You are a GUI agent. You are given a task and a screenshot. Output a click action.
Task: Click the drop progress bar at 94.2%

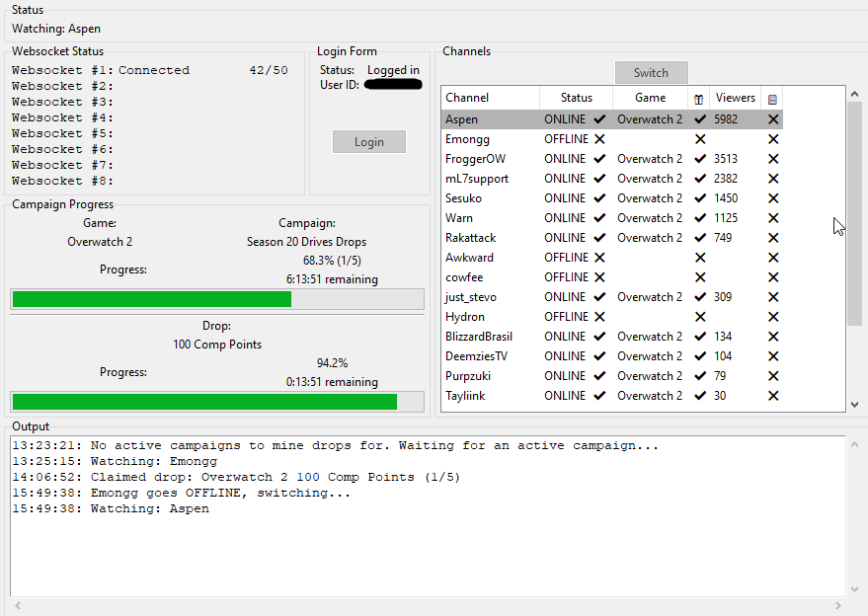pyautogui.click(x=217, y=402)
